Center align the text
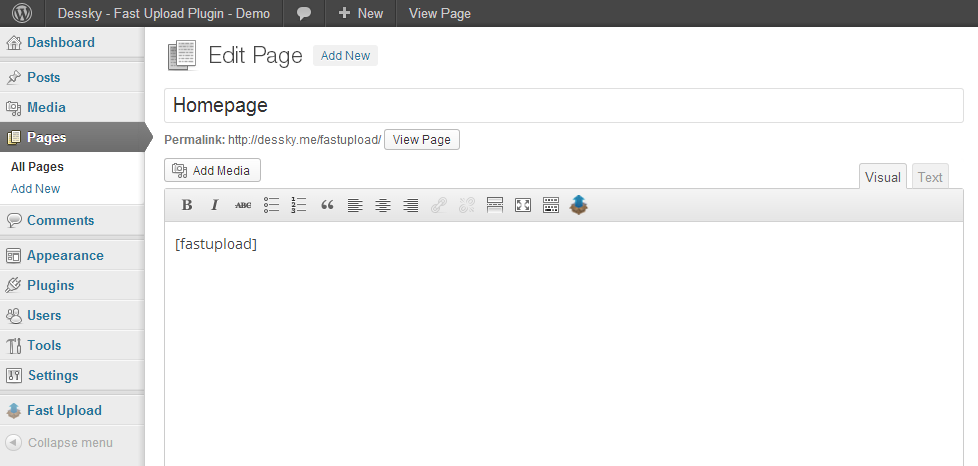 click(383, 205)
